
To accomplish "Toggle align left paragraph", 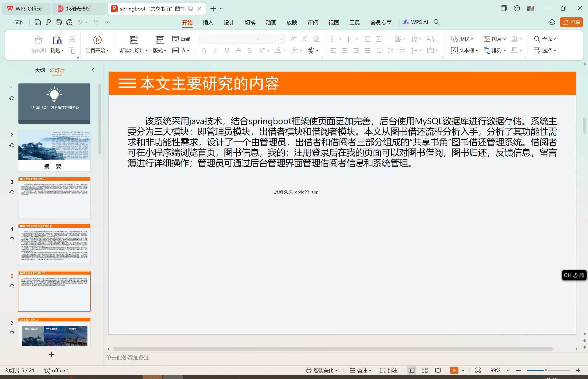I will 333,50.
